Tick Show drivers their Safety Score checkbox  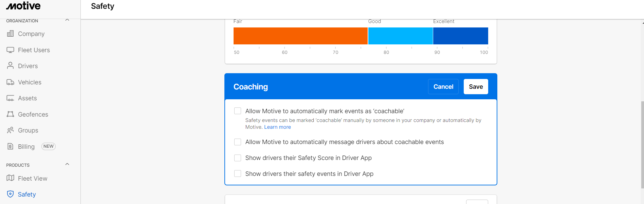pyautogui.click(x=238, y=158)
